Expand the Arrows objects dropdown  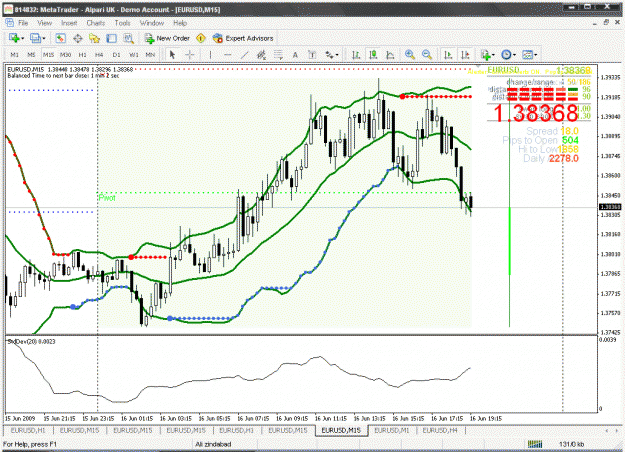[x=332, y=55]
